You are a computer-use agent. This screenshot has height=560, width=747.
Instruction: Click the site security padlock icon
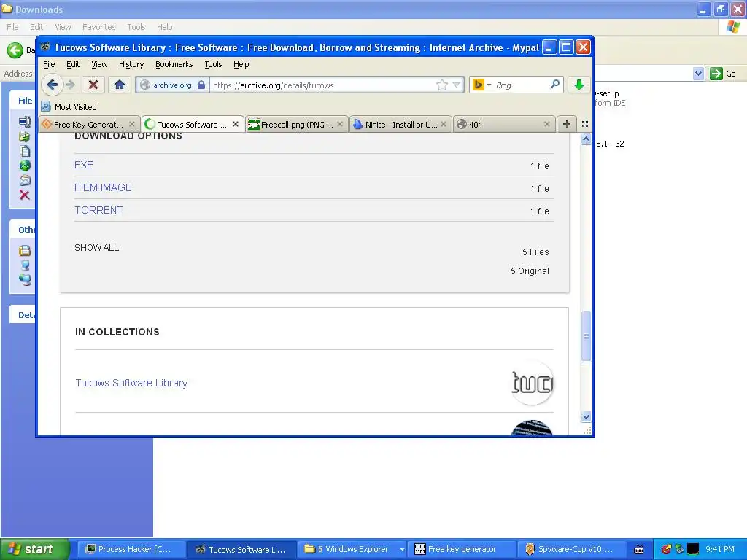[x=201, y=85]
